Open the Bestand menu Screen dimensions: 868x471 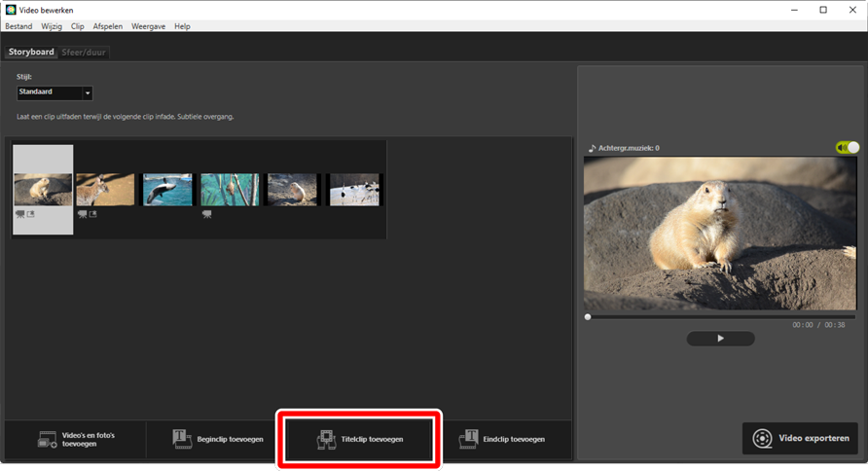pyautogui.click(x=18, y=26)
